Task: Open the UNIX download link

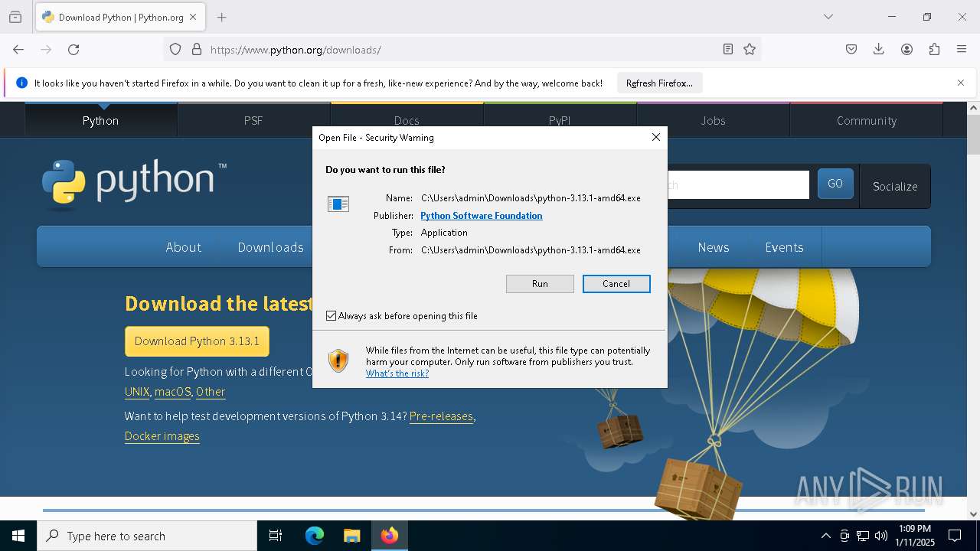Action: (x=137, y=392)
